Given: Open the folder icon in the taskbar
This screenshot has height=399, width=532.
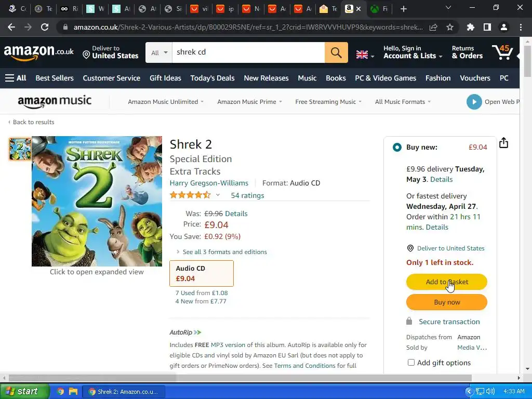Looking at the screenshot, I should point(73,392).
